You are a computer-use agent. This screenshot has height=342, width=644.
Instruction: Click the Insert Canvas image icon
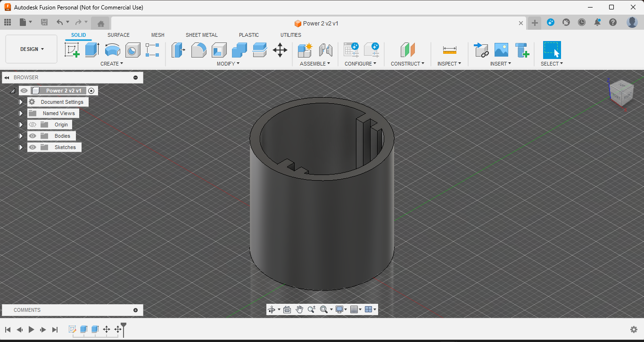click(x=501, y=50)
